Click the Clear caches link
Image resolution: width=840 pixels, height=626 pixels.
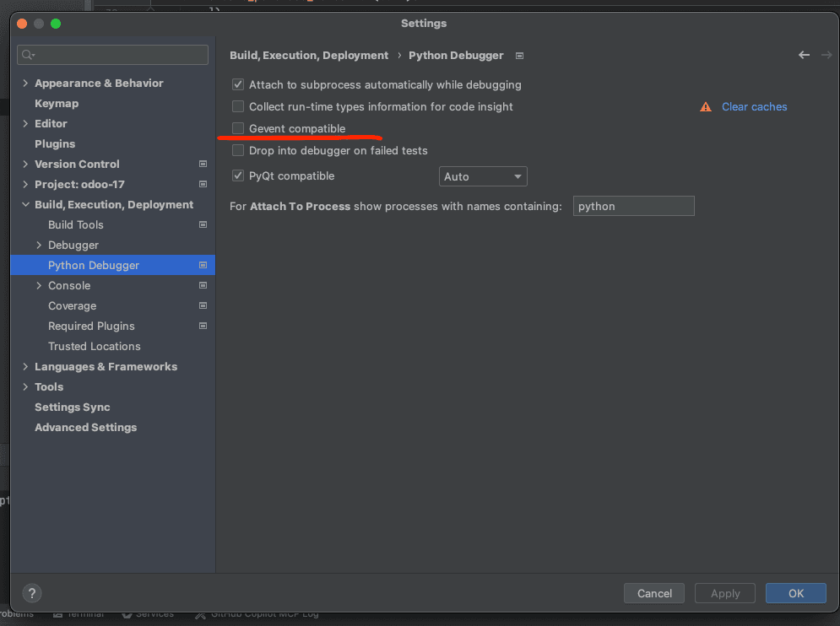(x=754, y=107)
